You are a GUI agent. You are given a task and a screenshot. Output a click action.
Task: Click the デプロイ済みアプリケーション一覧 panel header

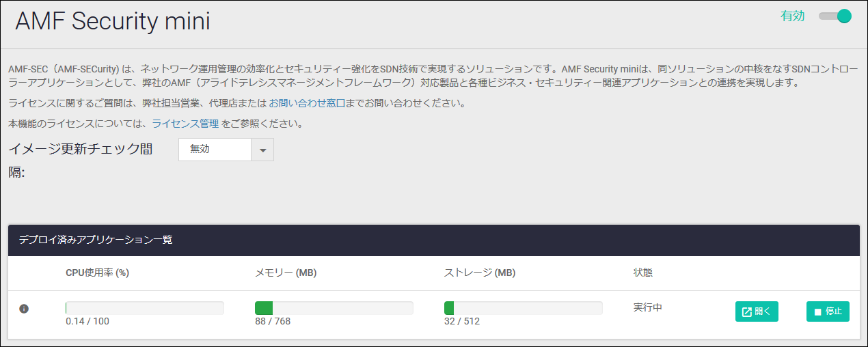point(434,240)
